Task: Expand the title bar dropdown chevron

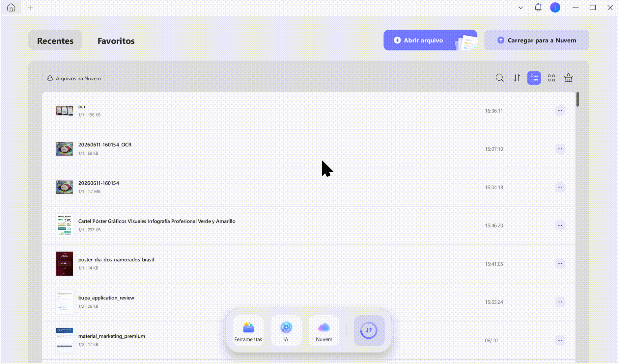Action: pos(520,8)
